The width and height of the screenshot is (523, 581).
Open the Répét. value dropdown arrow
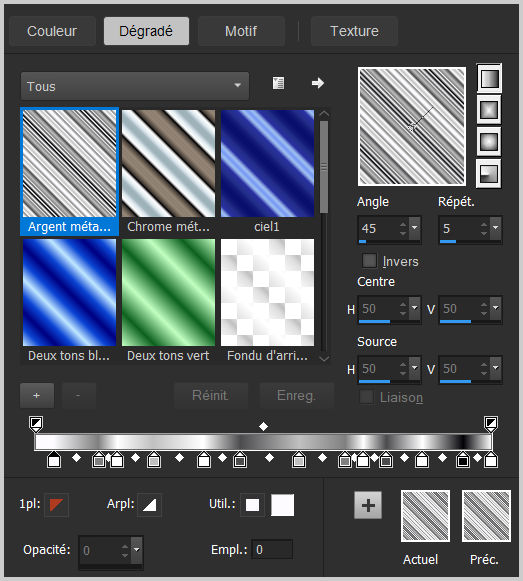(x=496, y=227)
